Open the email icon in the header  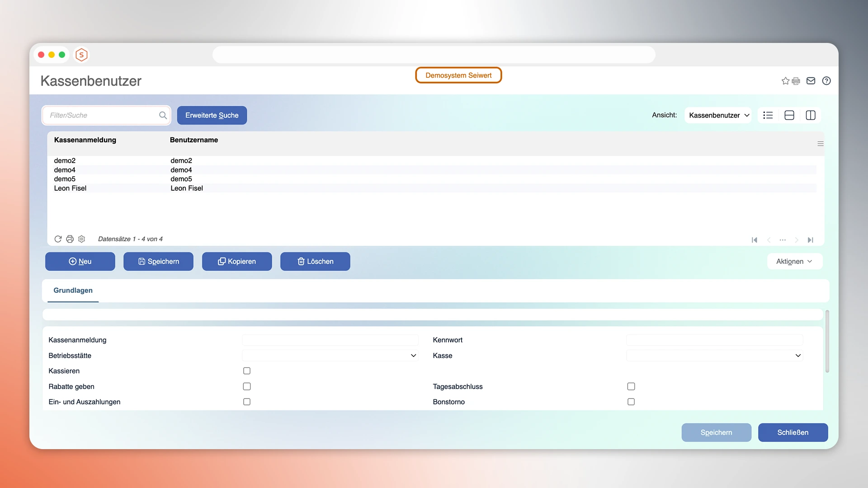pos(811,81)
